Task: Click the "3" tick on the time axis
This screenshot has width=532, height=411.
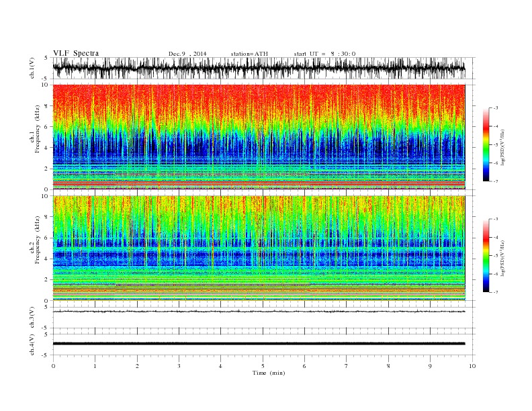Action: point(179,366)
